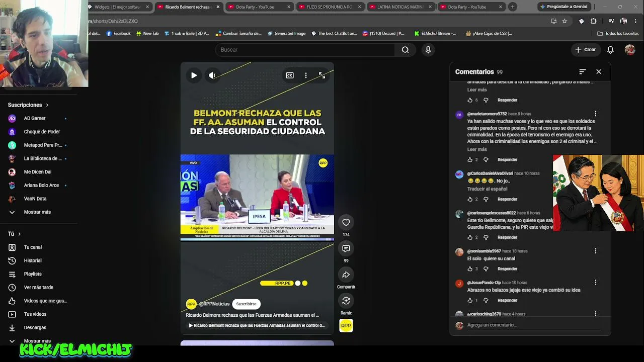
Task: Toggle closed captions on the short
Action: [290, 75]
